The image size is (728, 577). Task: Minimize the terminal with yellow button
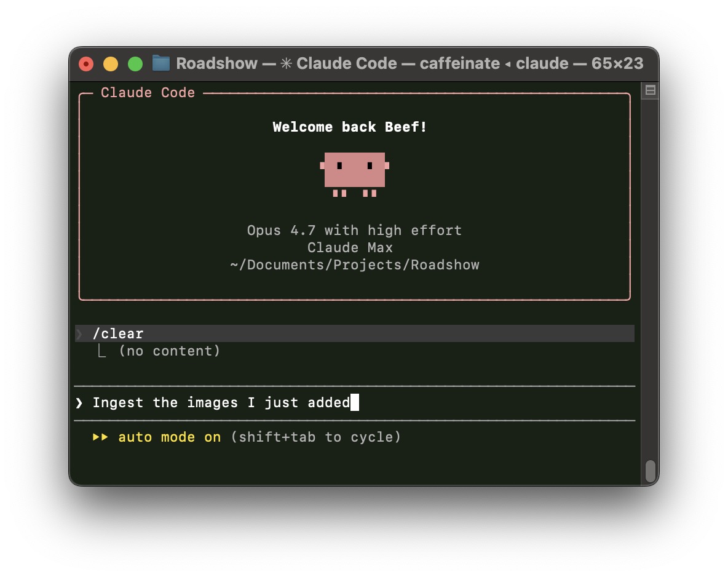pos(111,63)
